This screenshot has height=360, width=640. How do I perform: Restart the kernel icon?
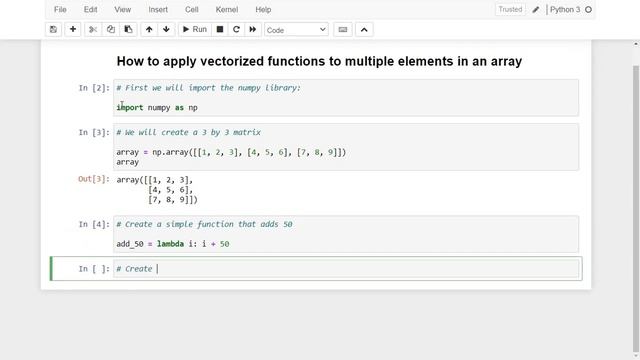(236, 29)
